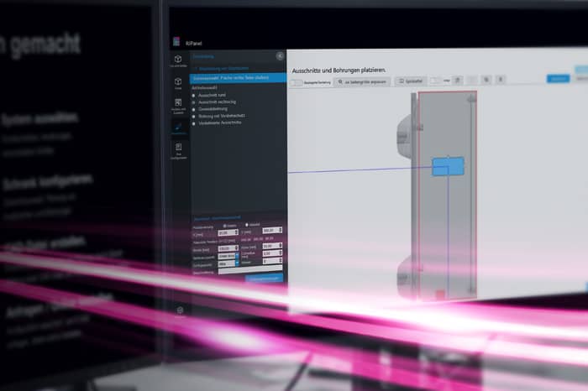Select the blue rectangular cutout on the enclosure
The width and height of the screenshot is (588, 391).
point(448,167)
